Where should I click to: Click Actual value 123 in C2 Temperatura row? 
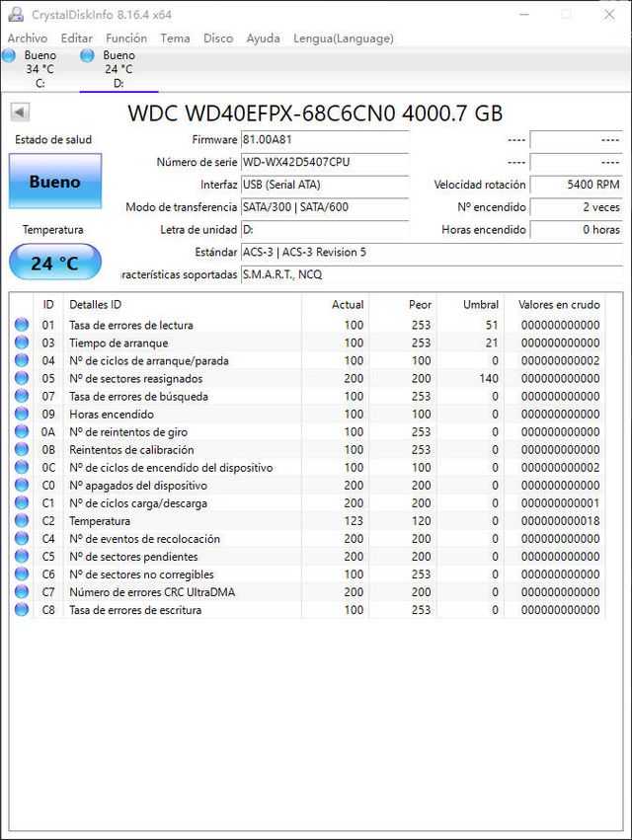pos(354,521)
